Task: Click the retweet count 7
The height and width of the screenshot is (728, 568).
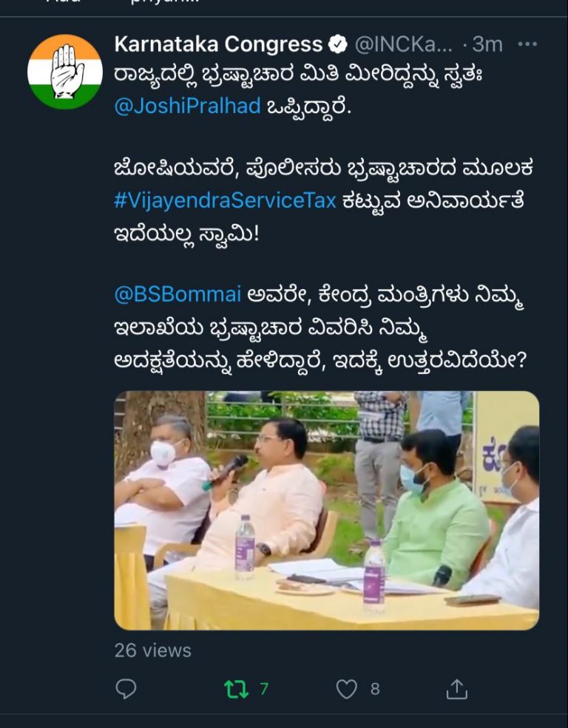Action: (264, 689)
